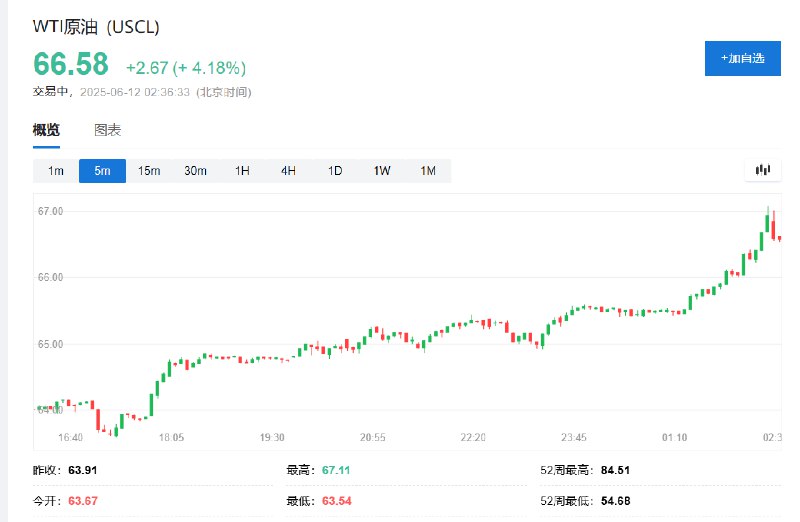Select the 15m interval
800x522 pixels.
[x=149, y=171]
